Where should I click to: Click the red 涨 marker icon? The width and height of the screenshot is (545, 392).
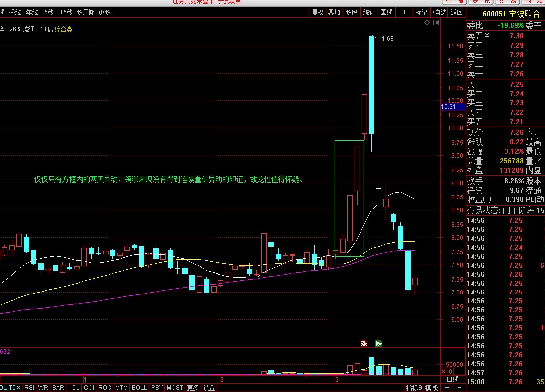pyautogui.click(x=364, y=343)
